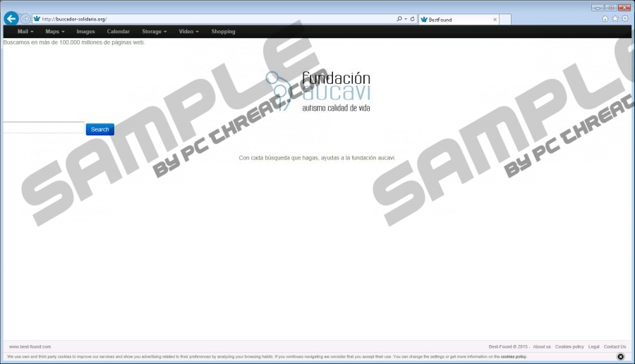Select the Shopping menu item
The image size is (635, 364).
(x=223, y=32)
